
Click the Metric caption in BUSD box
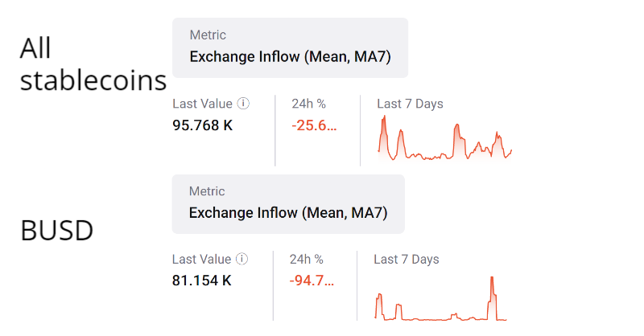coord(207,191)
